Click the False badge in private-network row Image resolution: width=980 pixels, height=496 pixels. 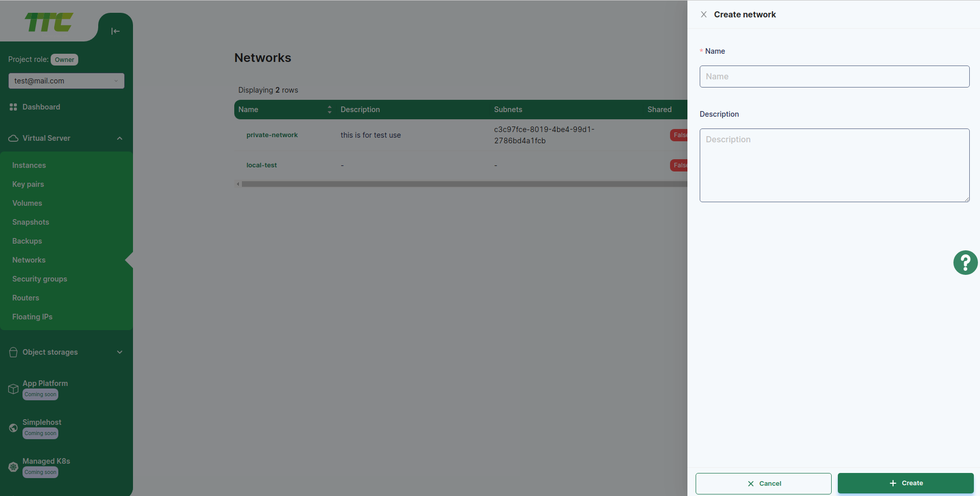point(679,135)
